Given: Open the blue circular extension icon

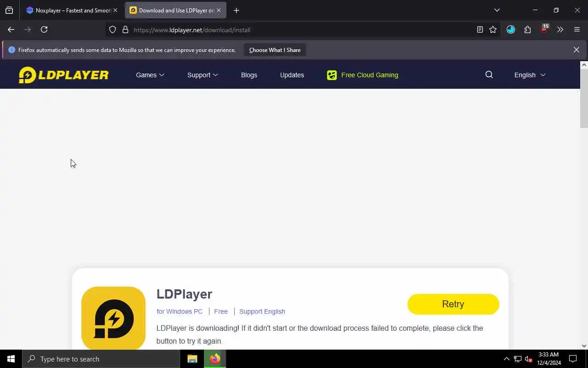Looking at the screenshot, I should (511, 29).
